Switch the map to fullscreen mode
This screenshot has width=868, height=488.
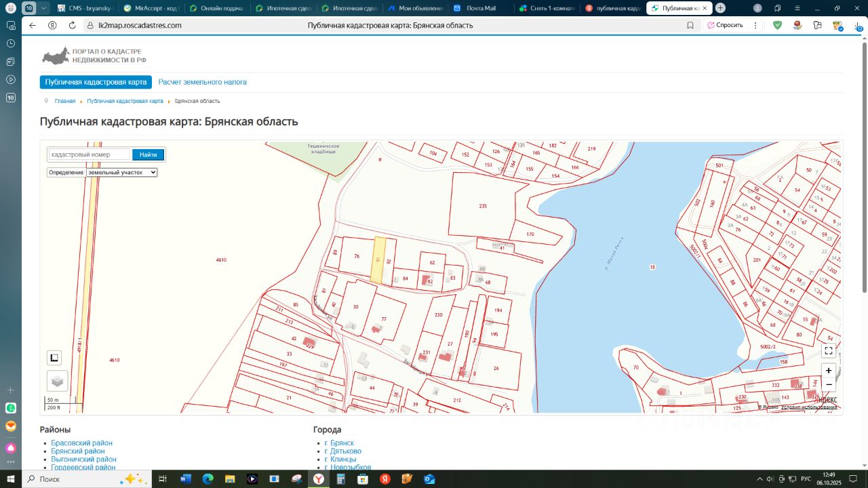click(828, 351)
